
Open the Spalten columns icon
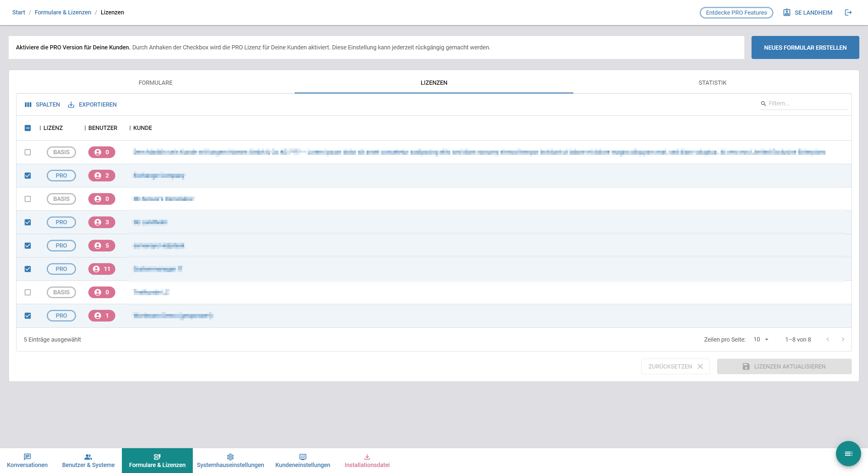pos(28,104)
